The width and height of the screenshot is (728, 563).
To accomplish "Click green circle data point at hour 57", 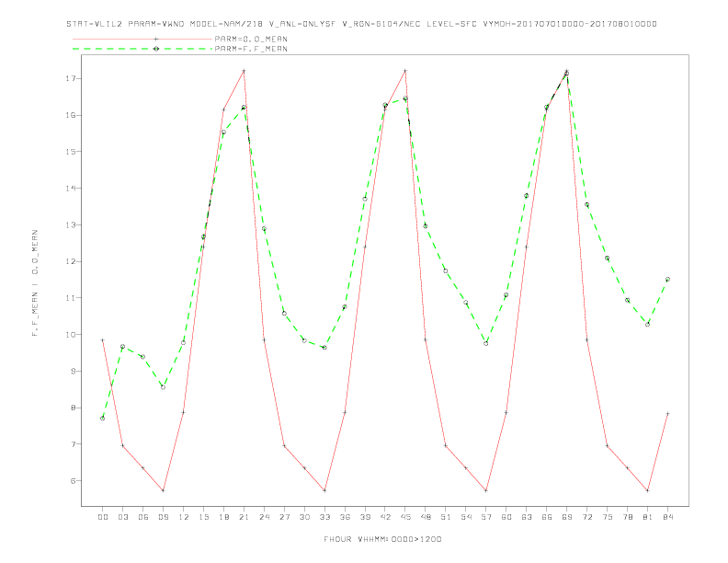I will point(486,343).
